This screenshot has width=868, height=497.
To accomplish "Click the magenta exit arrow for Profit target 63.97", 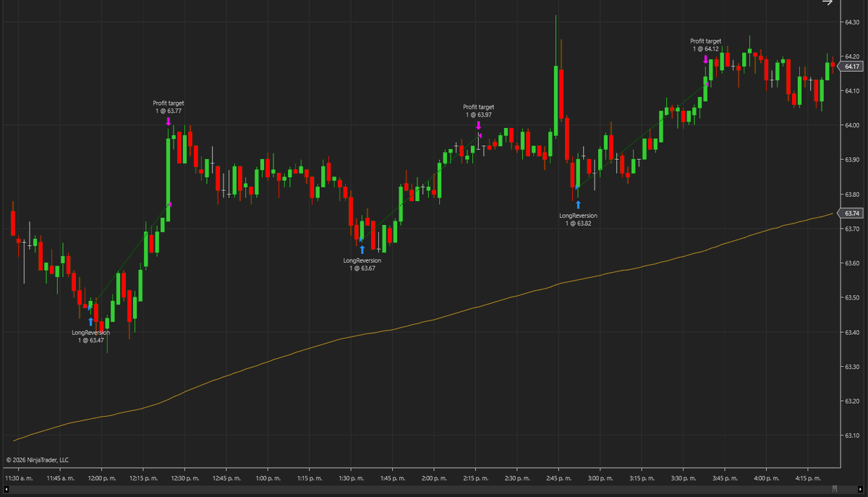I will click(x=478, y=124).
